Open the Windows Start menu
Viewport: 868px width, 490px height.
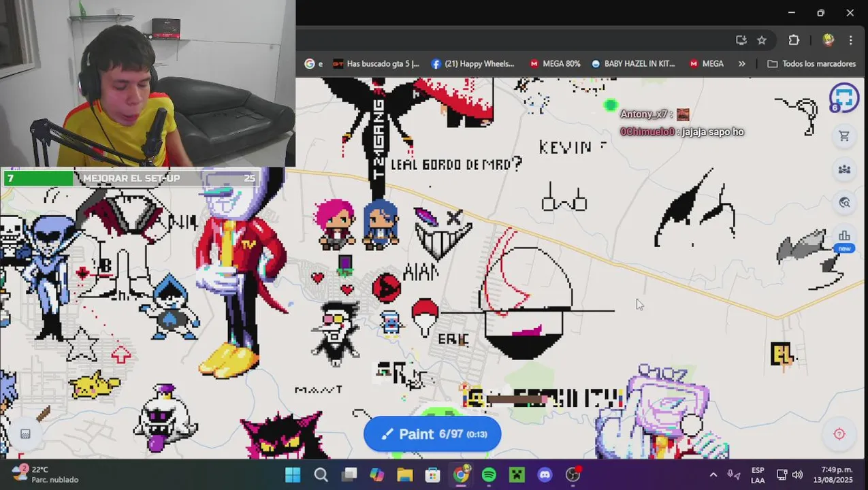(293, 475)
